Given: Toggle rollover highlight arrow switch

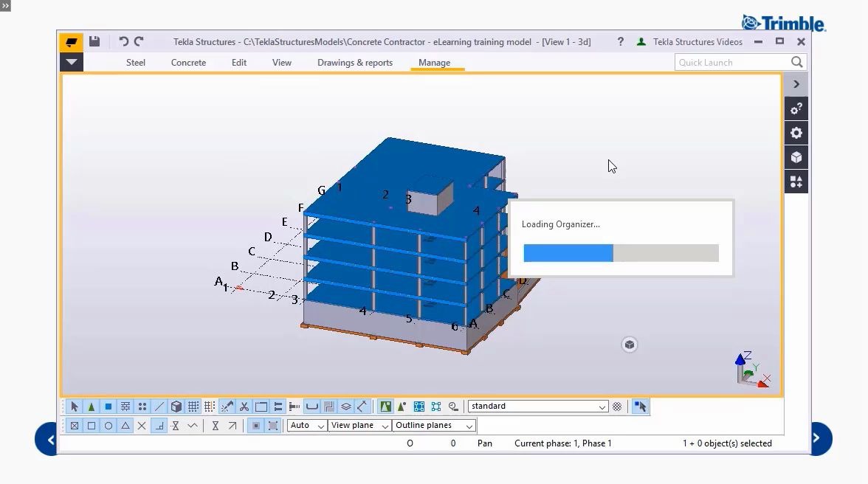Looking at the screenshot, I should click(640, 407).
